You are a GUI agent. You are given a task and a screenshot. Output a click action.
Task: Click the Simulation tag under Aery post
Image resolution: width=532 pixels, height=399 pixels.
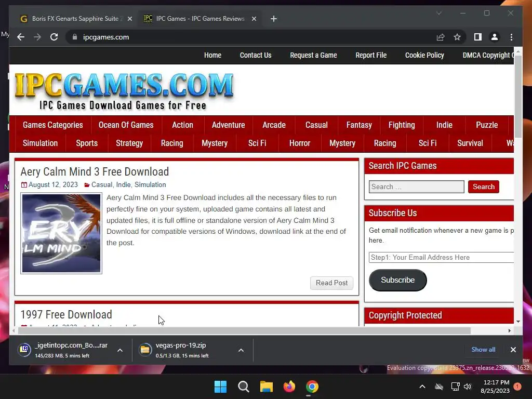click(x=150, y=185)
